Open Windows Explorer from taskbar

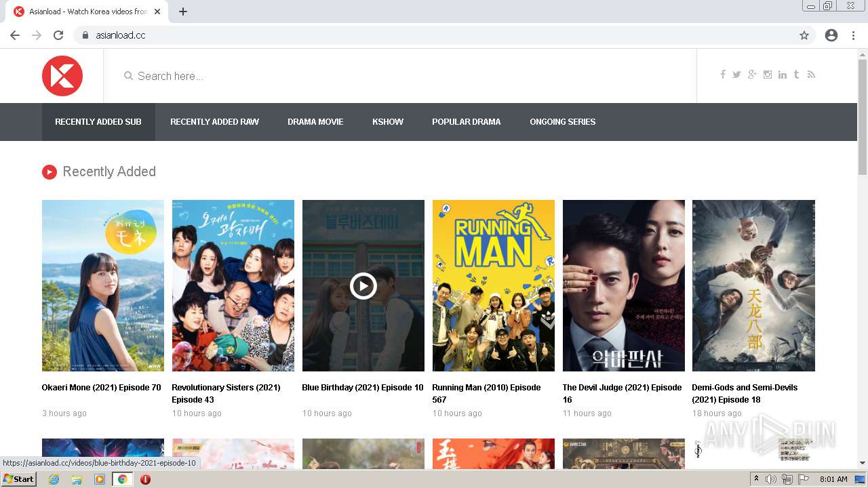click(77, 479)
